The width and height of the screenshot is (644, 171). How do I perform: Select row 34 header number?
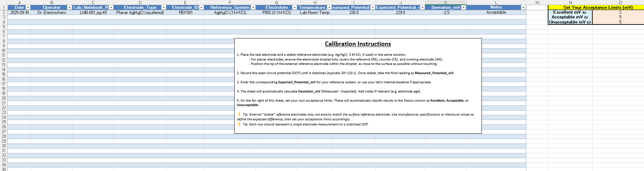[4, 165]
